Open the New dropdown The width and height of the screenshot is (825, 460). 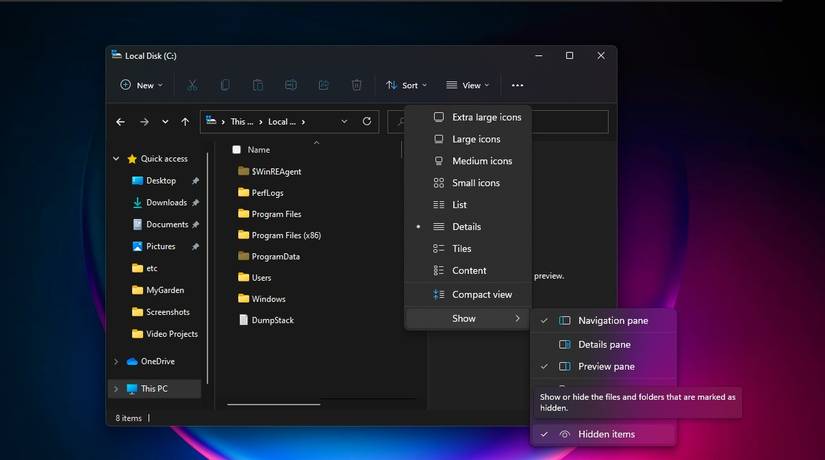pyautogui.click(x=142, y=85)
